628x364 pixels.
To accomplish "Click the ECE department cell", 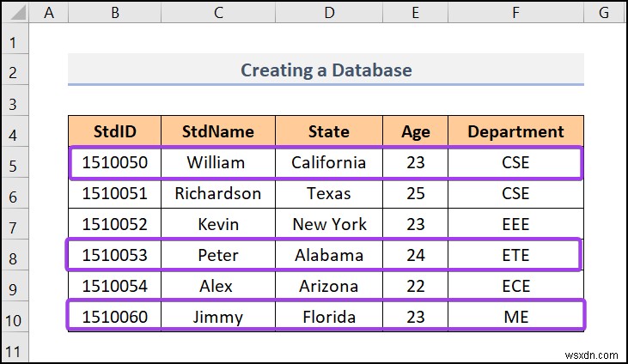I will point(515,286).
